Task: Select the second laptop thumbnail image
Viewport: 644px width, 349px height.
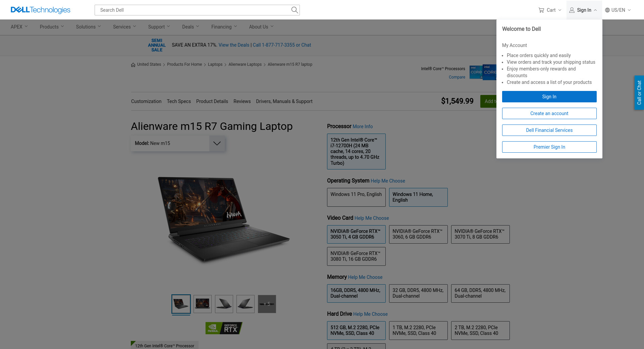Action: [203, 304]
